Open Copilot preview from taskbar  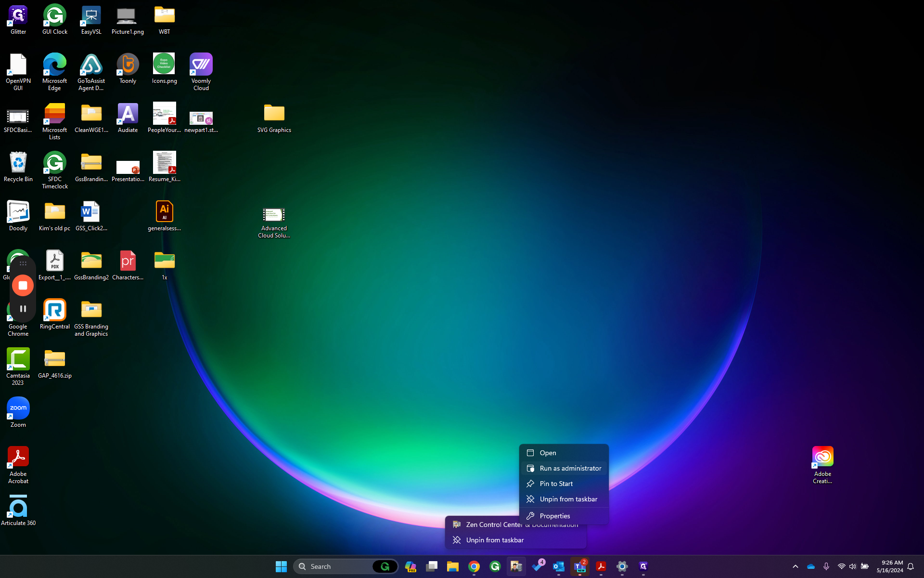click(411, 566)
